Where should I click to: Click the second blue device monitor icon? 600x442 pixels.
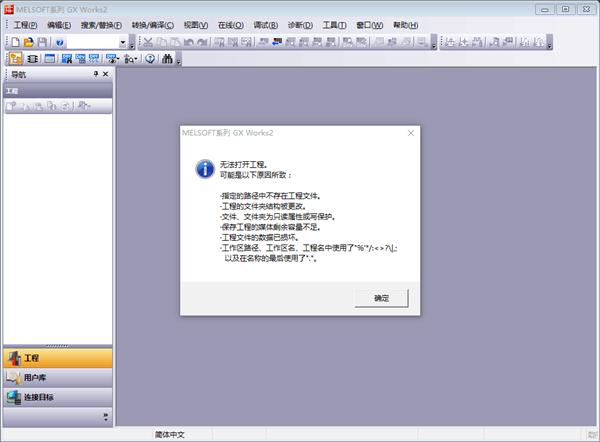tap(80, 59)
